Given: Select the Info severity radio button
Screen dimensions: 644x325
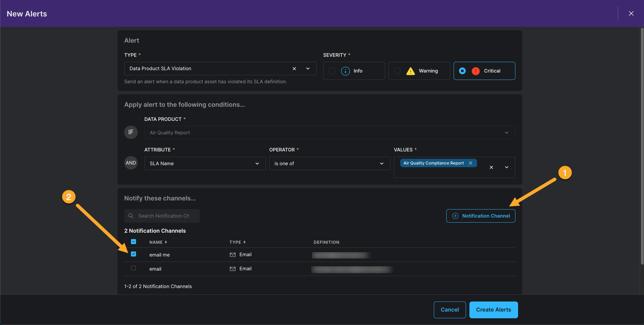Looking at the screenshot, I should [332, 71].
